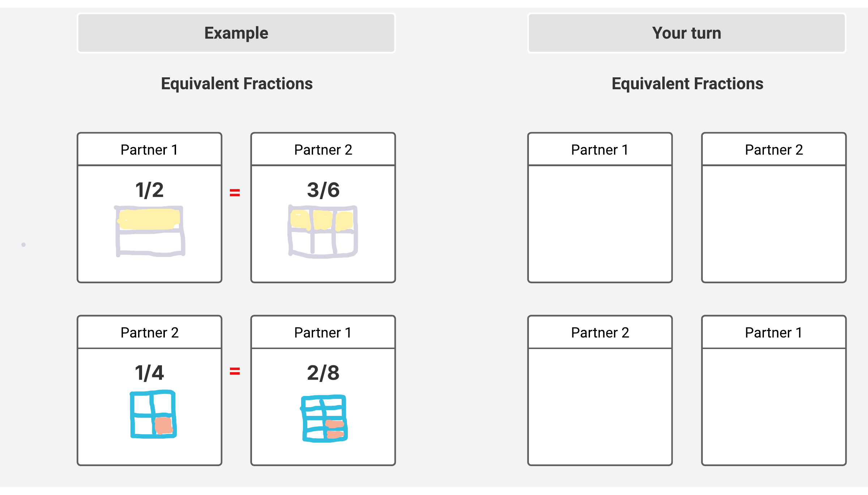Click the blue two-eighths grid drawing

pyautogui.click(x=324, y=418)
